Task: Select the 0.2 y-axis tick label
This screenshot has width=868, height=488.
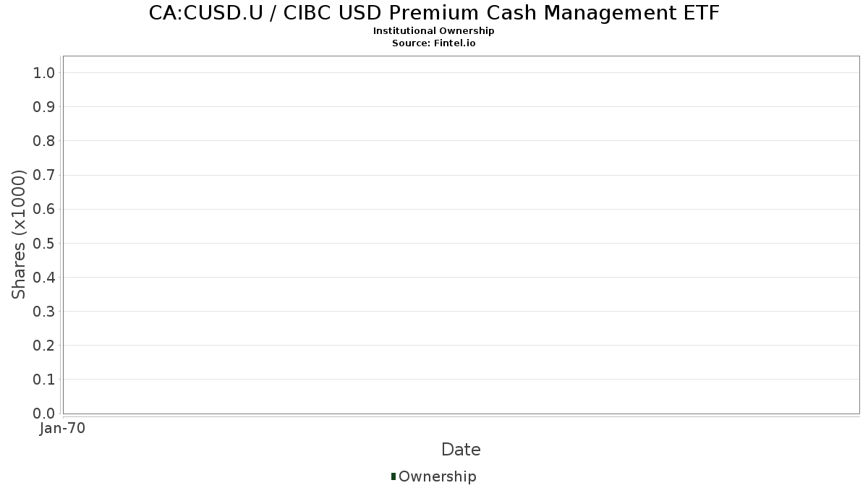Action: point(44,346)
